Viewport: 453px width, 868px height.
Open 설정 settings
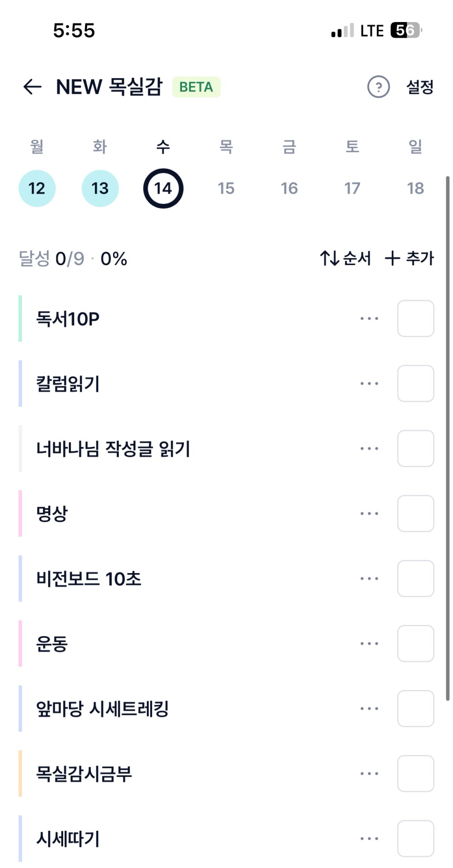[420, 87]
